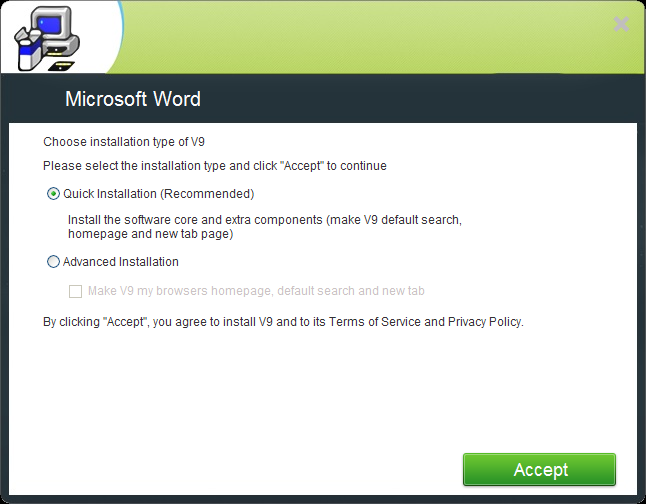Image resolution: width=646 pixels, height=504 pixels.
Task: Click the computer installer icon
Action: (45, 42)
